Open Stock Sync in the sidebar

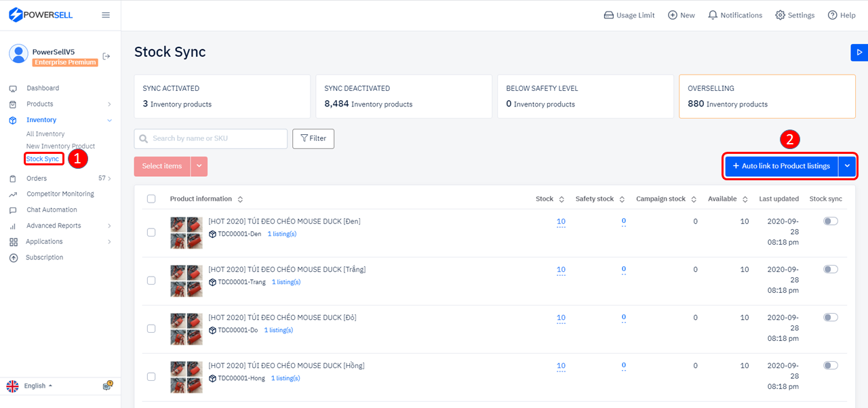43,159
